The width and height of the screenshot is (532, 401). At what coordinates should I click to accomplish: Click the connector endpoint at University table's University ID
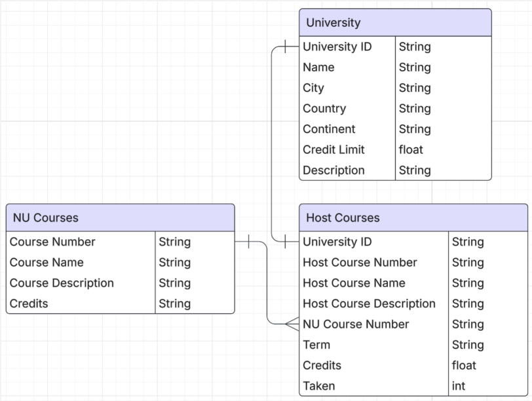(286, 47)
